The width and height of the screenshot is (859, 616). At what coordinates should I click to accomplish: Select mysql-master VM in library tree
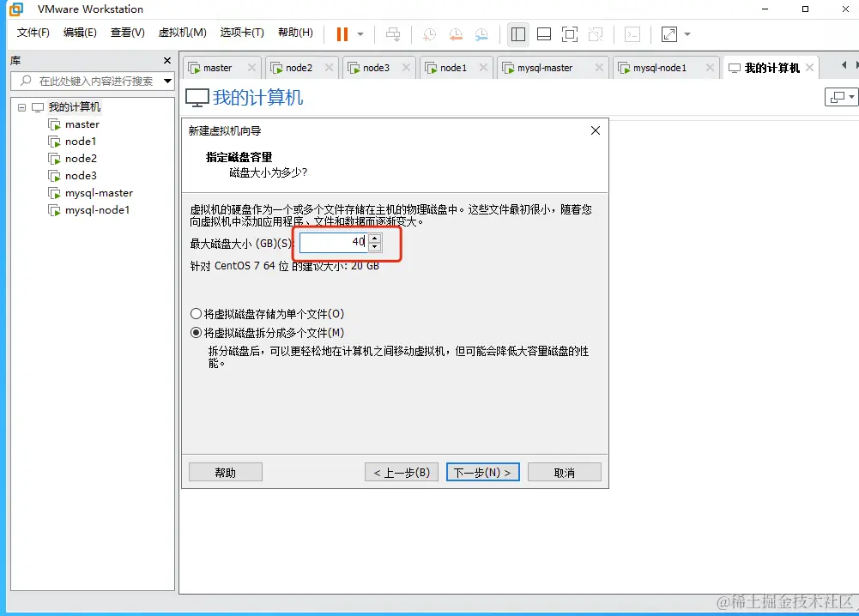(x=100, y=193)
